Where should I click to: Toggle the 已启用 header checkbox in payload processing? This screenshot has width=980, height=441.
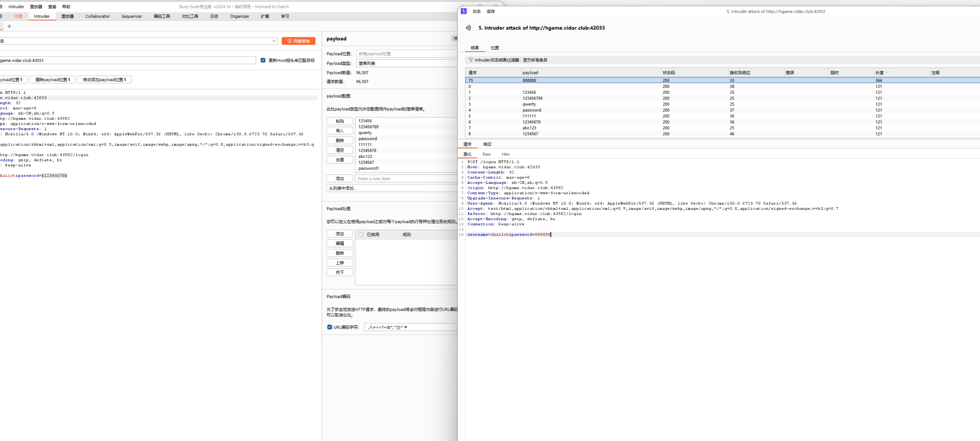361,235
